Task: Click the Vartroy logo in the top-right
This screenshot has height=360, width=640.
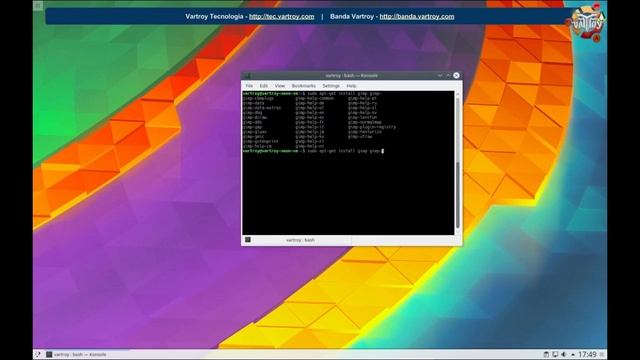Action: point(587,24)
